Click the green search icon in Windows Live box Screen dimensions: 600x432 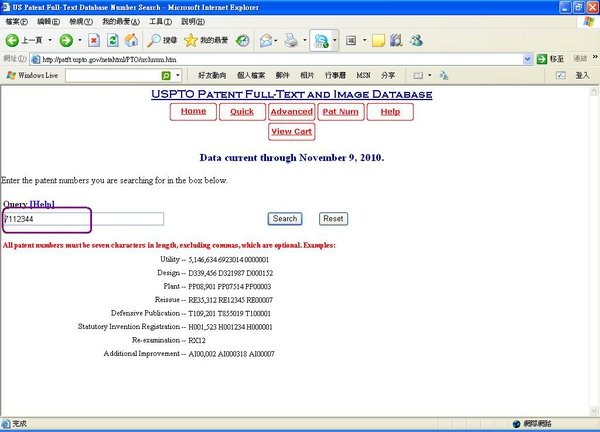click(x=166, y=75)
